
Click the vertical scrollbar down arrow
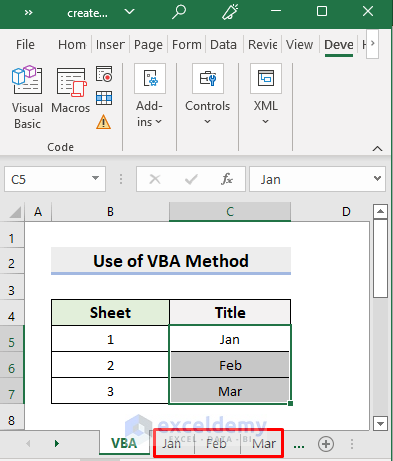(380, 423)
